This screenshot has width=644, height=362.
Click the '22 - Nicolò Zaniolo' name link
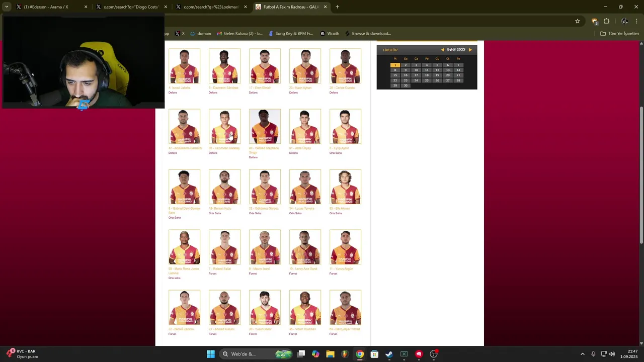pos(181,329)
